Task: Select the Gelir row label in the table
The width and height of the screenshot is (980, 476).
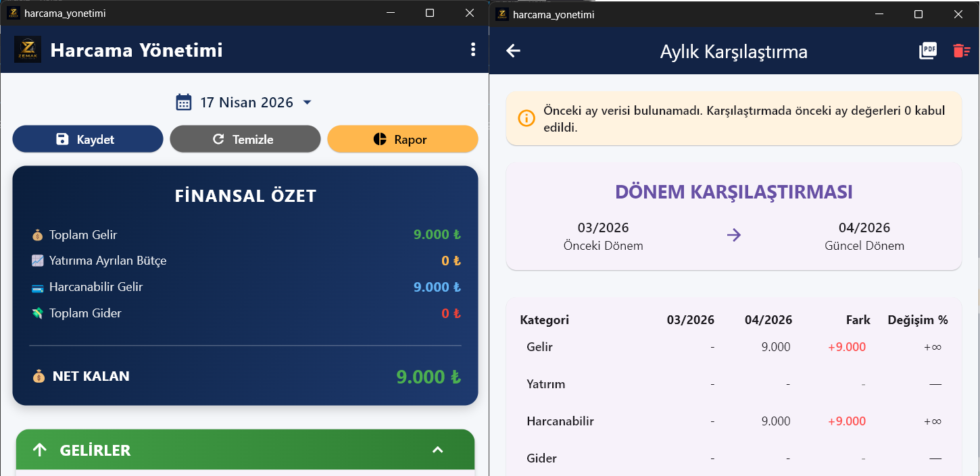Action: pyautogui.click(x=540, y=347)
